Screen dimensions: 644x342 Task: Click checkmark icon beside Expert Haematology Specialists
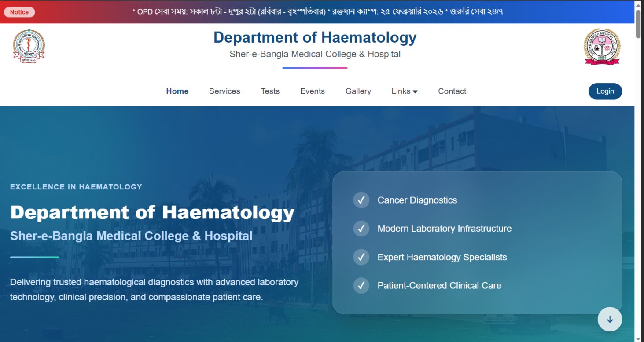pyautogui.click(x=361, y=257)
